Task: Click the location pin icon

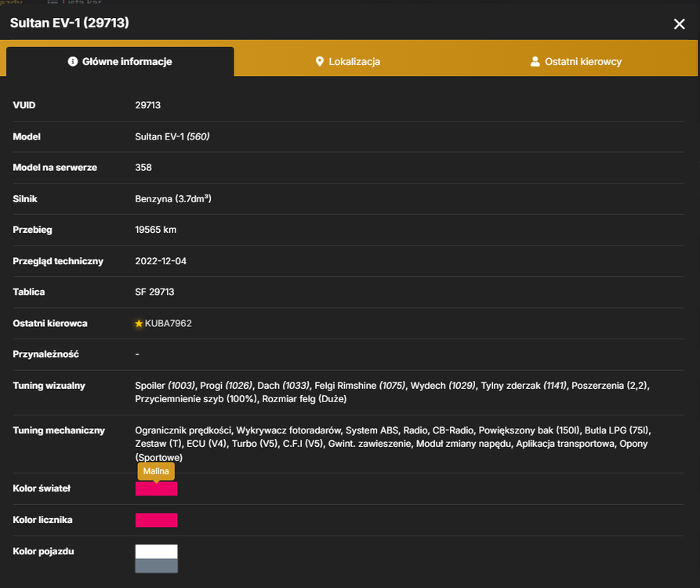Action: [319, 62]
